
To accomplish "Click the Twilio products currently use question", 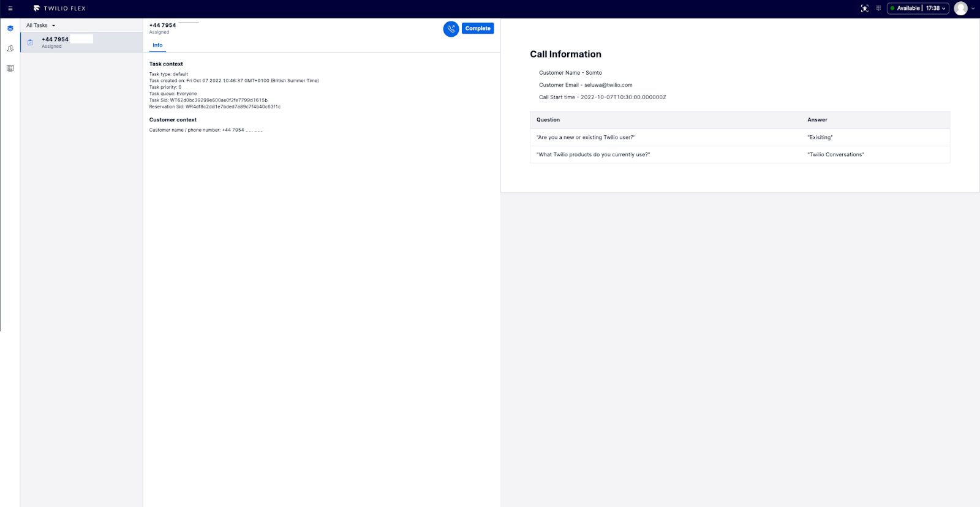I will [594, 155].
